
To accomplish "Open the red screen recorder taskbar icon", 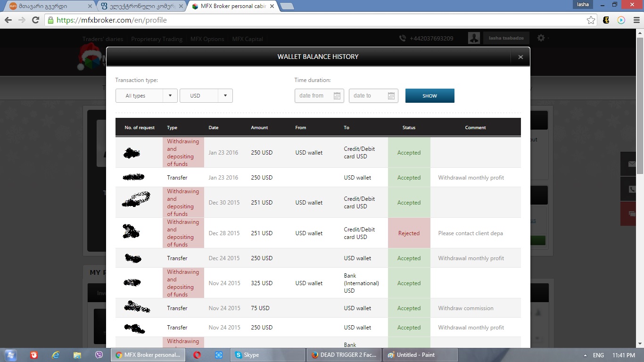I will tap(34, 355).
